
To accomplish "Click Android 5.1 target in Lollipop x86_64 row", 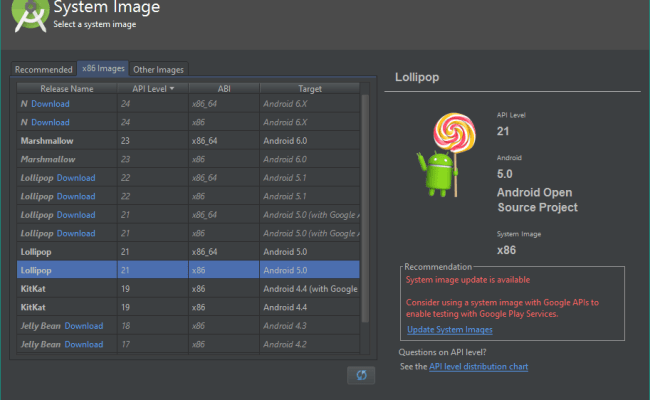I will coord(285,178).
